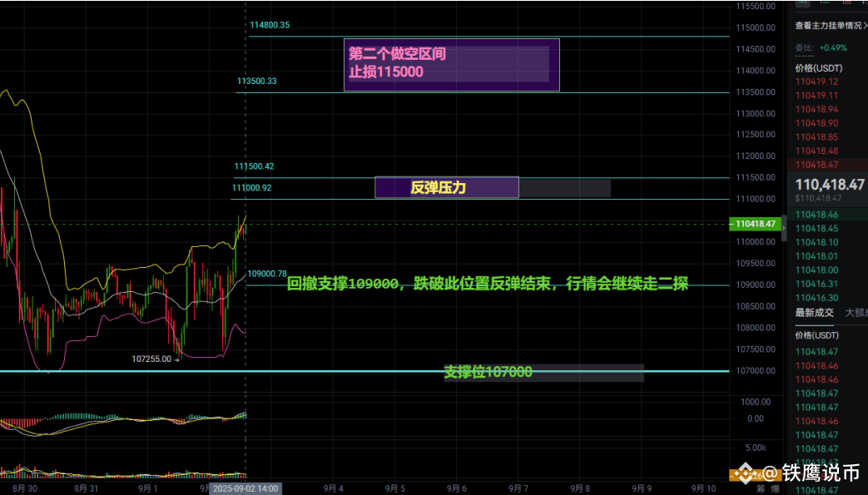Click the 9月 8 date on time axis

click(x=580, y=488)
